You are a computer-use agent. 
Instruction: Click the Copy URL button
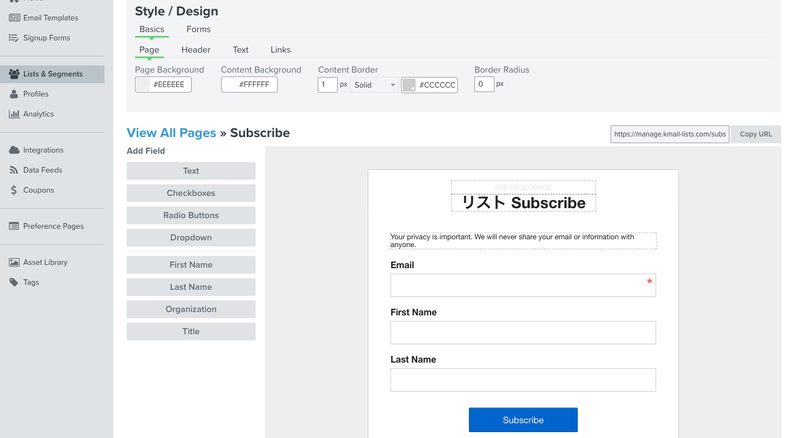756,134
